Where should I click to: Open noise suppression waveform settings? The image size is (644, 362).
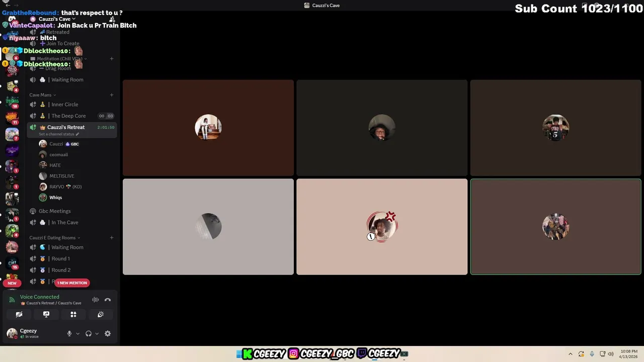tap(95, 300)
